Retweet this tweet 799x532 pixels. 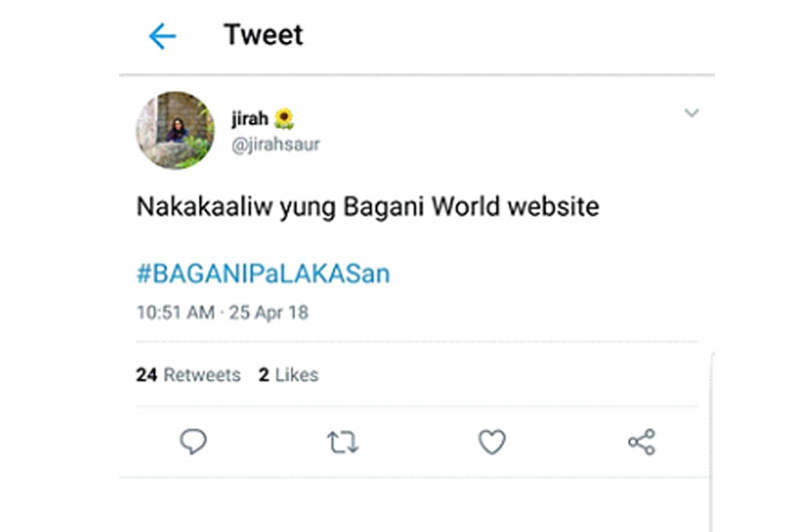[343, 442]
